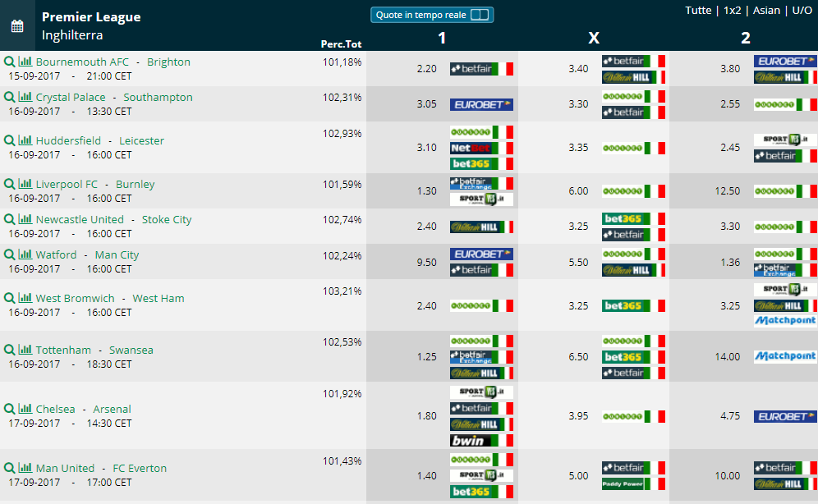Open the Leicester team link
The height and width of the screenshot is (504, 818).
[141, 140]
